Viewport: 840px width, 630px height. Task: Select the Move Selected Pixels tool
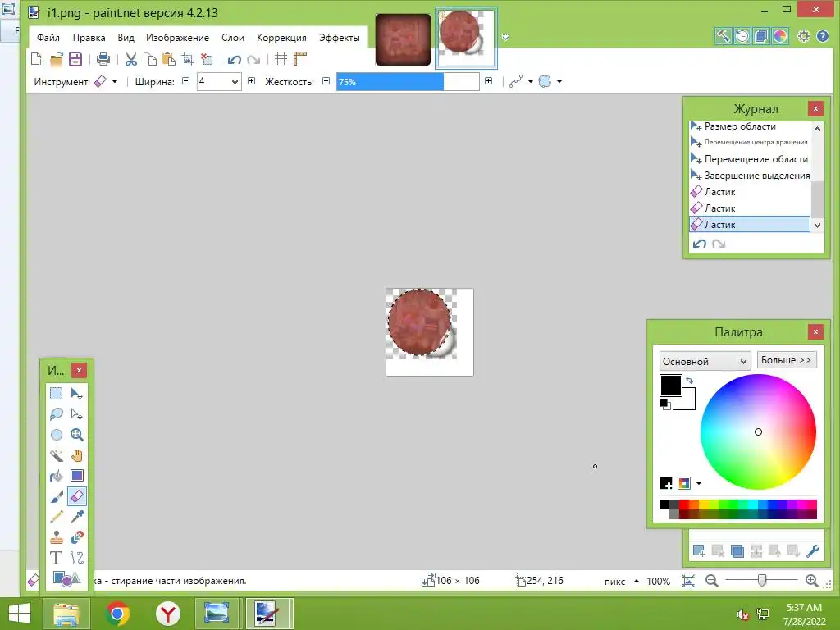(76, 393)
